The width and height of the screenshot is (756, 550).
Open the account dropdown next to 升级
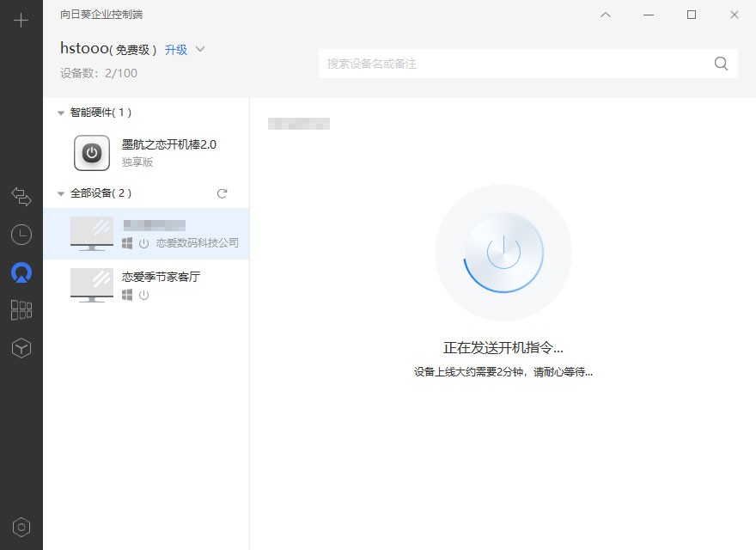[201, 50]
